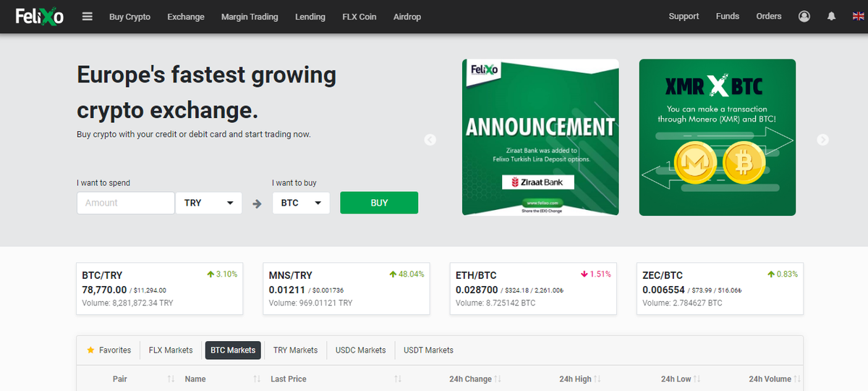The width and height of the screenshot is (868, 391).
Task: Go to Exchange menu item
Action: click(x=186, y=17)
